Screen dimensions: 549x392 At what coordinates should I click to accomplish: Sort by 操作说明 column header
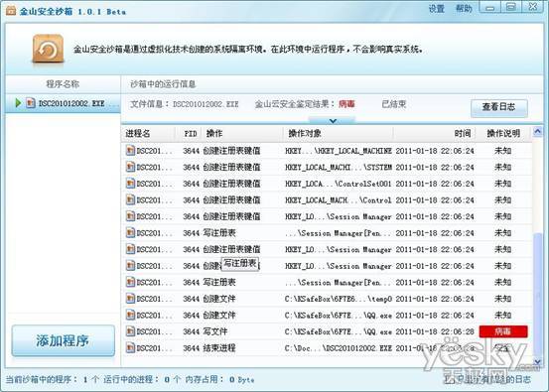click(x=503, y=133)
